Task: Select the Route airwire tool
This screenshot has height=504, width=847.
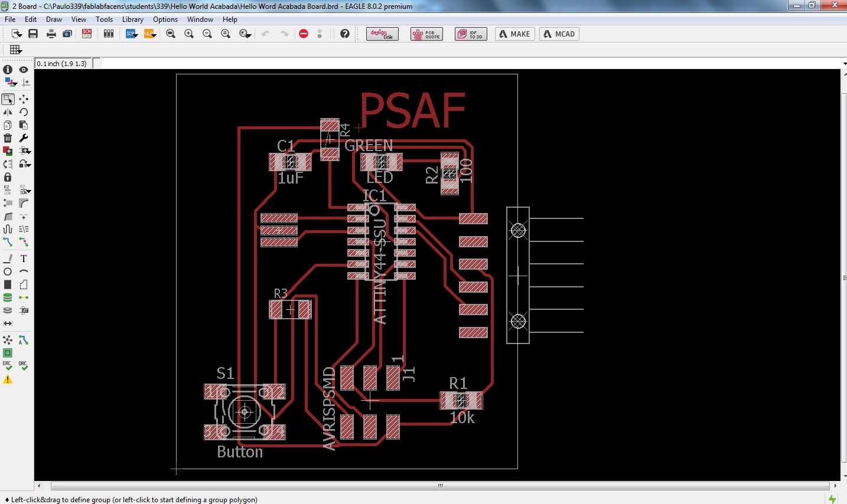Action: point(8,242)
